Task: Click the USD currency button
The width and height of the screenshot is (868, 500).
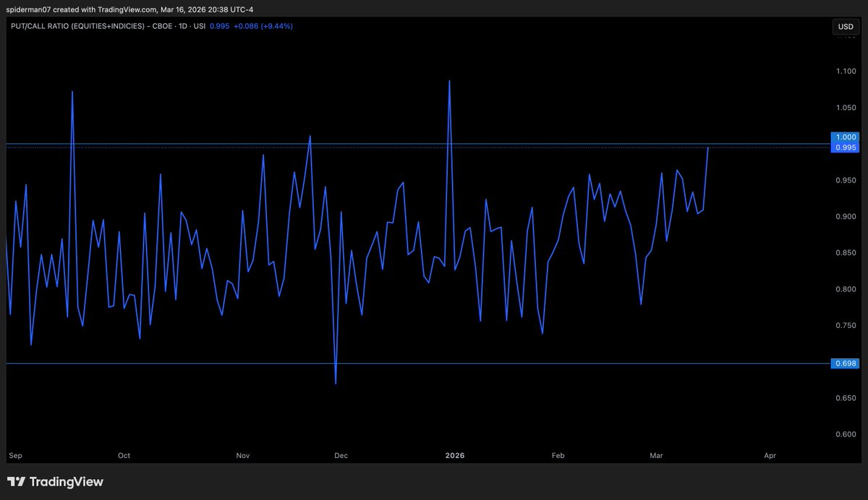Action: point(845,27)
